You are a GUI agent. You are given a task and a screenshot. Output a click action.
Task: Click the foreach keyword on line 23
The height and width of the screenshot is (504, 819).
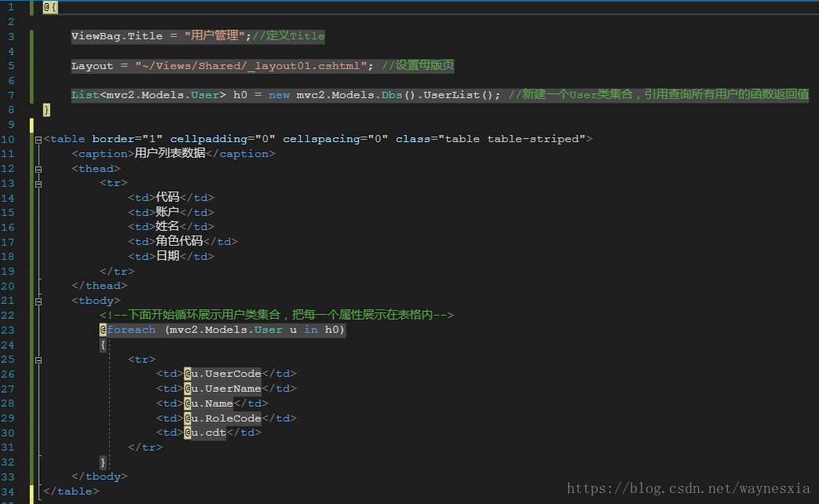pos(131,330)
